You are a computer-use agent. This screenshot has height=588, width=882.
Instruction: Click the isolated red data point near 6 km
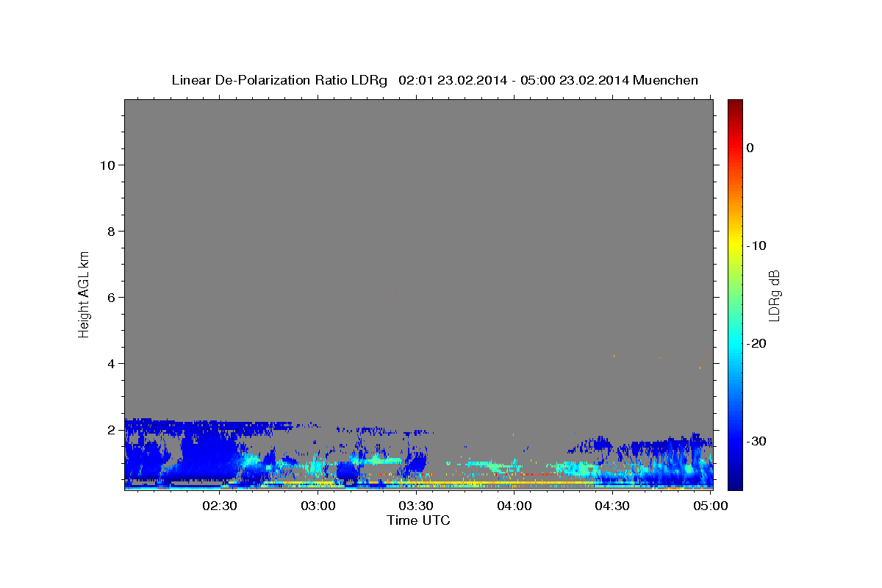click(x=395, y=291)
